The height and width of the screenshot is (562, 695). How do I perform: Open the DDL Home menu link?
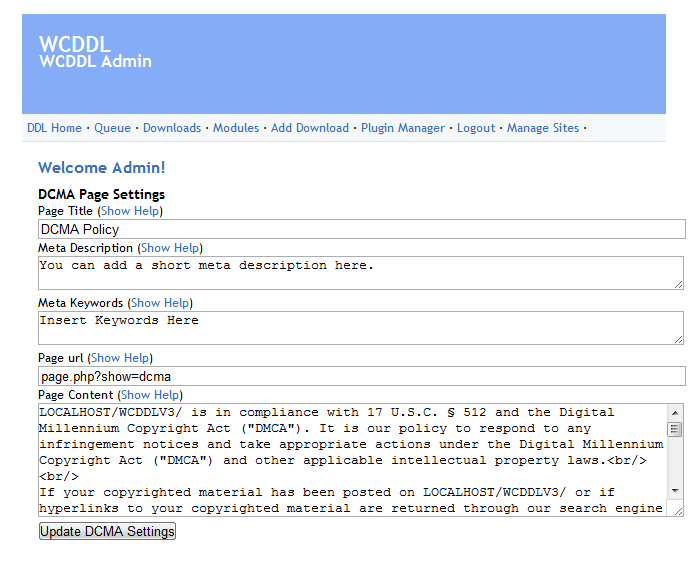54,128
